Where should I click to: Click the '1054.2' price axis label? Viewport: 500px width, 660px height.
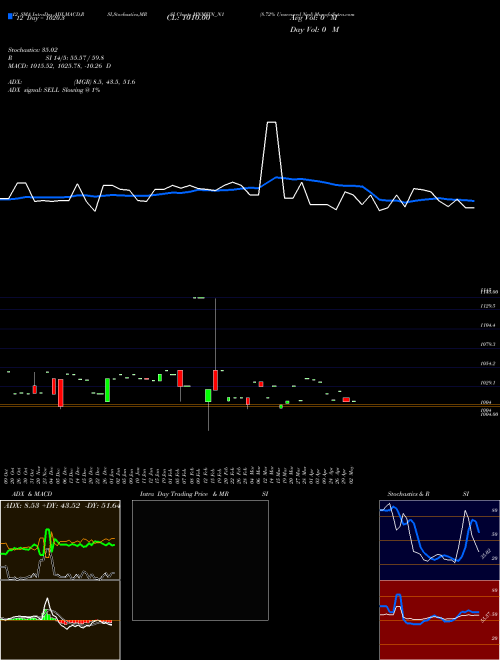pos(488,364)
